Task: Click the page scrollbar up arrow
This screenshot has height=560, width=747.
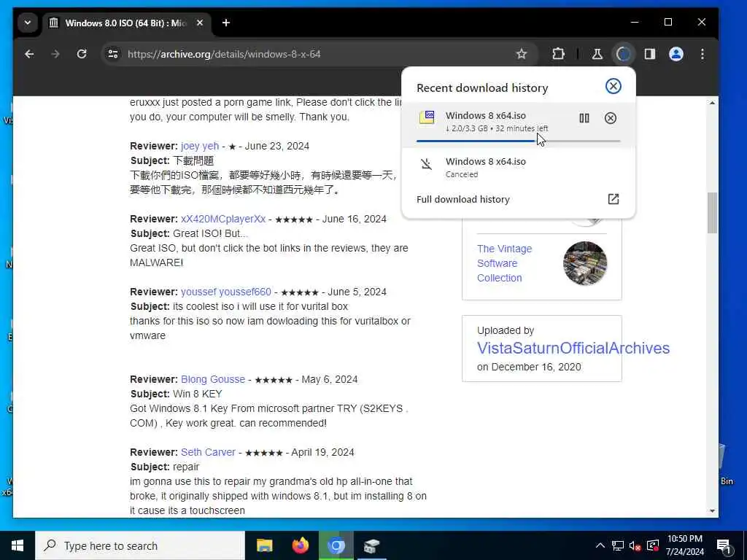Action: 712,103
